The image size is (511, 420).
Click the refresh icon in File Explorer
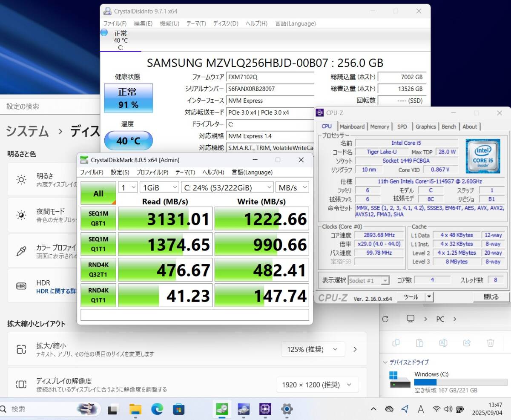pyautogui.click(x=385, y=319)
